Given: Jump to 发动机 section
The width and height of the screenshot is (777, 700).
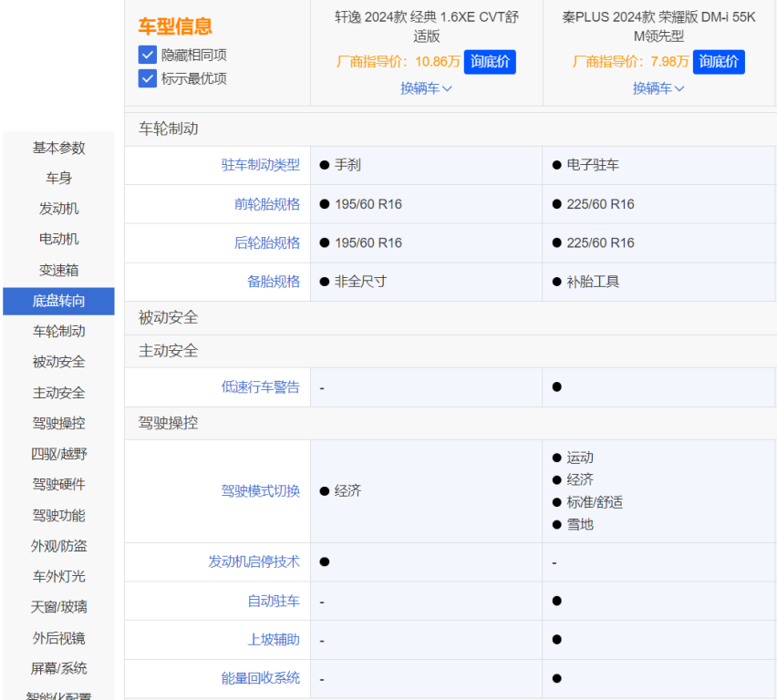Looking at the screenshot, I should pyautogui.click(x=58, y=209).
